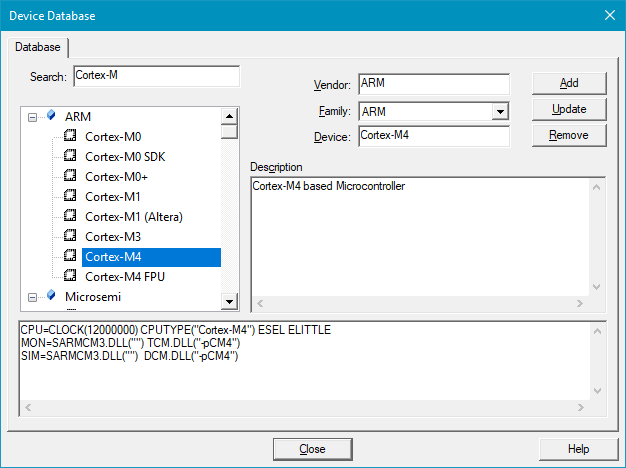Click the chip icon beside Cortex-M0 SDK

[x=70, y=156]
